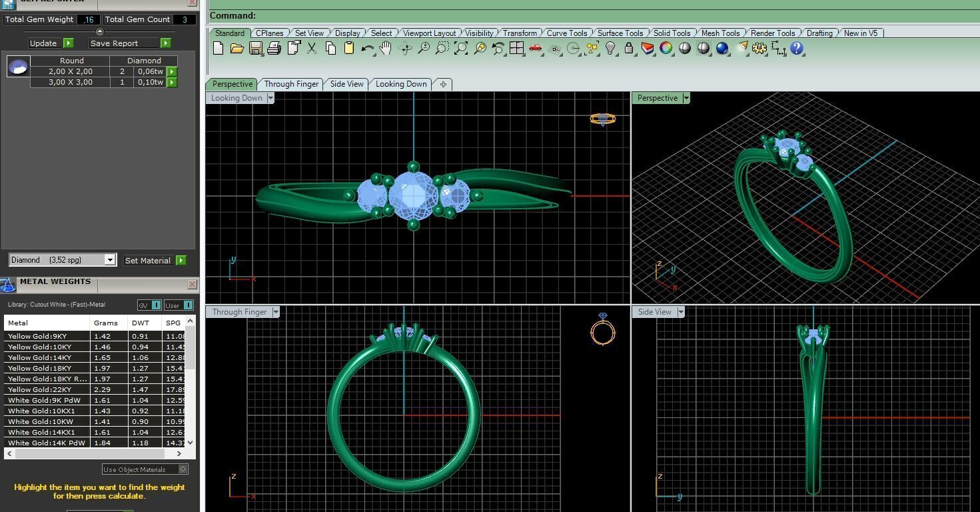Open the Perspective viewport title menu
Viewport: 980px width, 512px height.
[x=686, y=98]
